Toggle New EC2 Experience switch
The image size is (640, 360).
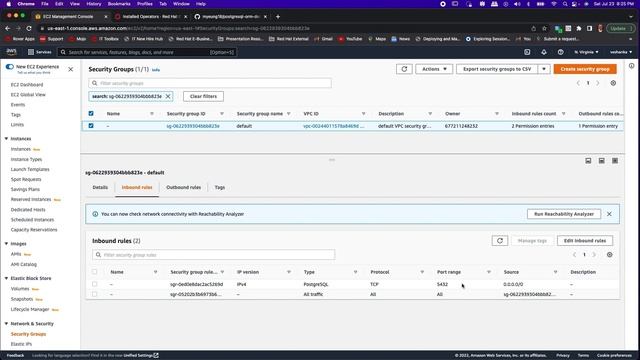9,67
